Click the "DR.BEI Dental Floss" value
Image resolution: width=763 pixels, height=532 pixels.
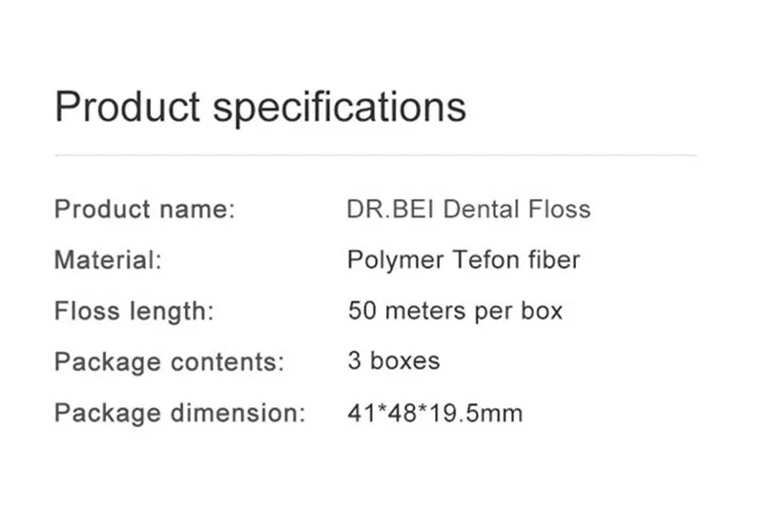pos(468,209)
